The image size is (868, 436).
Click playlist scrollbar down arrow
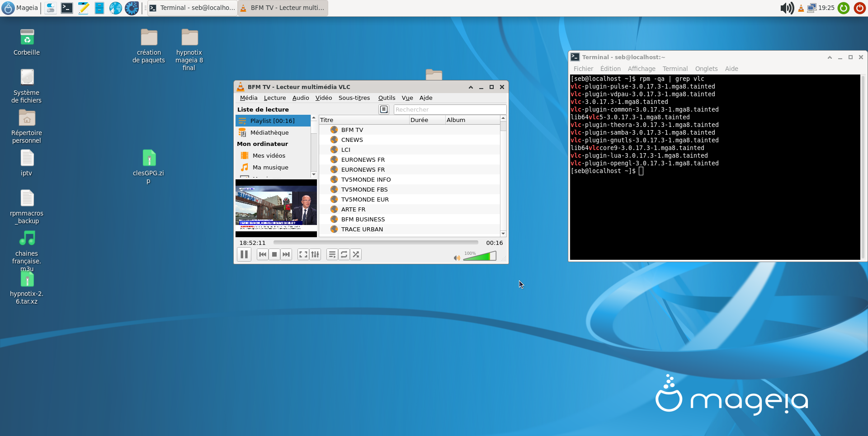[x=503, y=234]
